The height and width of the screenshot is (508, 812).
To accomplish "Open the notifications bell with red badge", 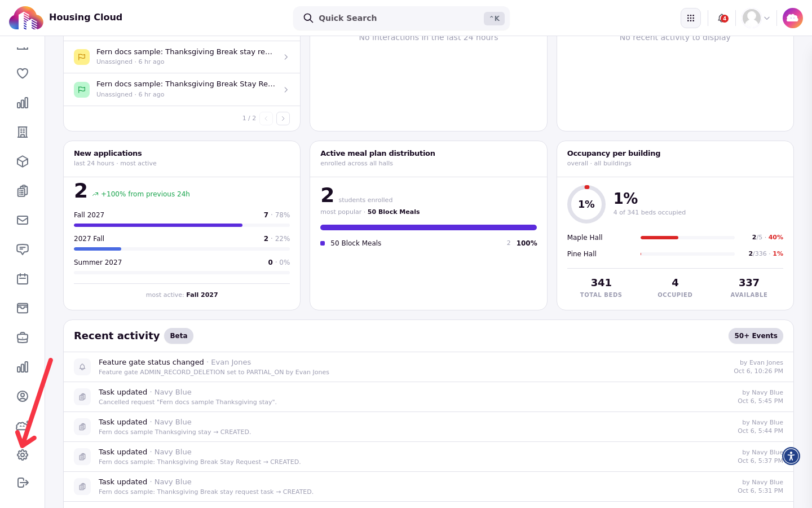I will pos(722,18).
